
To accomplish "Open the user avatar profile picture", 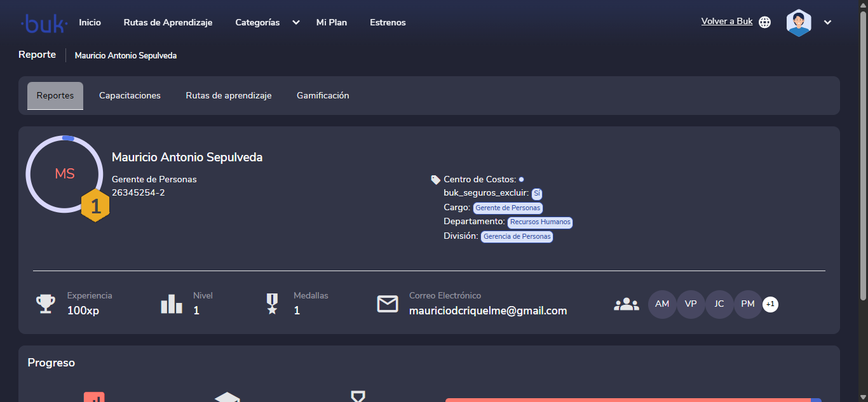I will tap(799, 22).
